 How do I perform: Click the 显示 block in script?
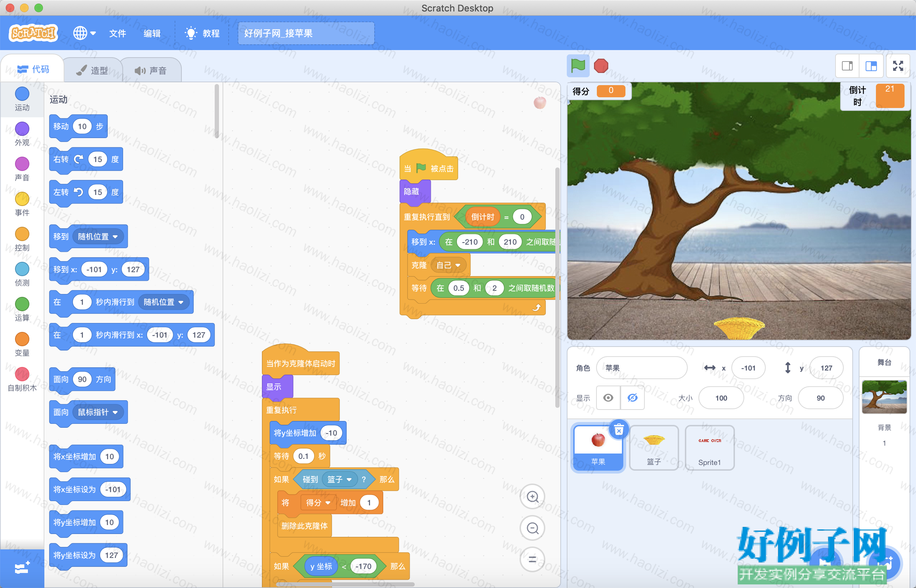[x=277, y=386]
